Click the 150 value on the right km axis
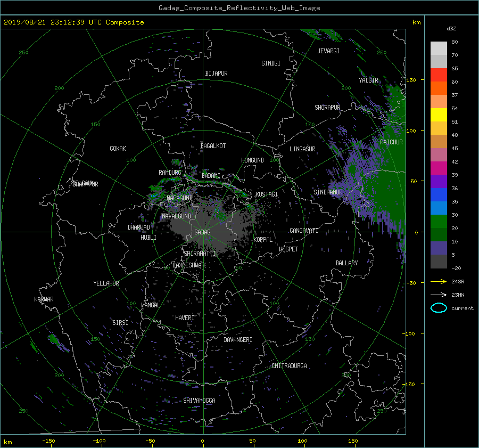The height and width of the screenshot is (448, 479). [411, 80]
